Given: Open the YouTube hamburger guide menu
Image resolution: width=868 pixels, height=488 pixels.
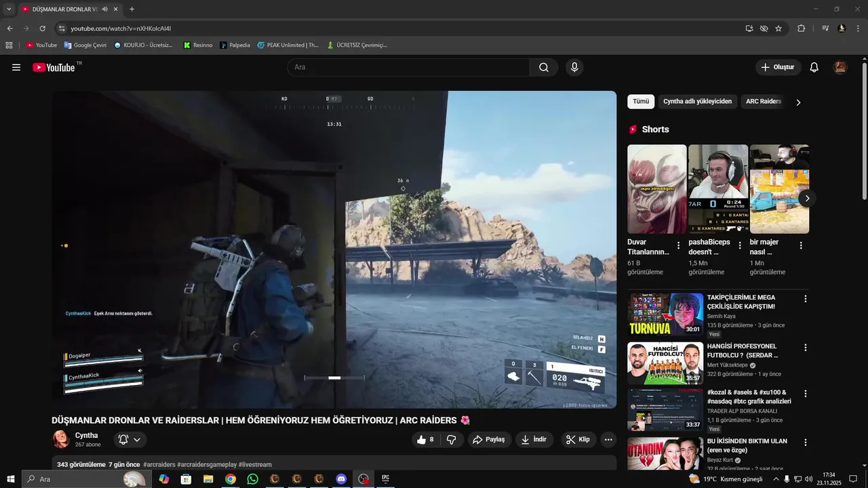Looking at the screenshot, I should pos(16,67).
